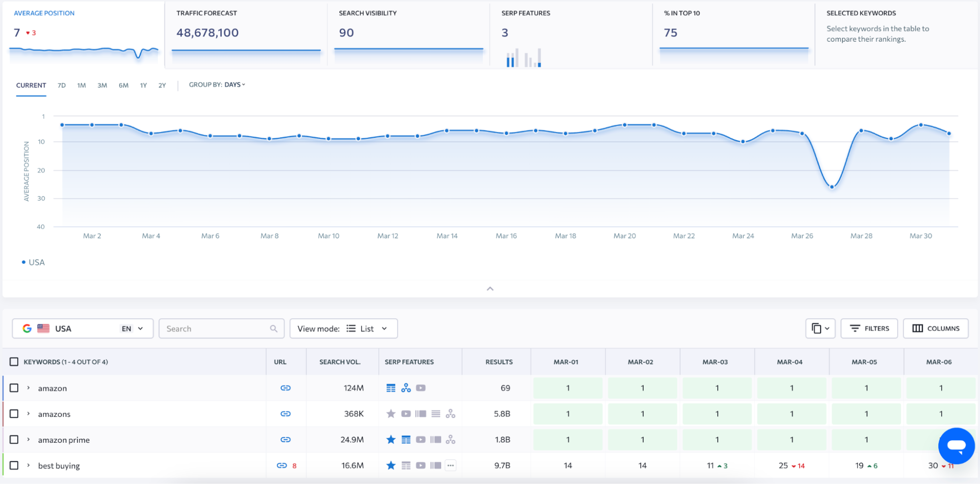This screenshot has height=484, width=980.
Task: Click the carousel SERP icon in amazons row
Action: [421, 414]
